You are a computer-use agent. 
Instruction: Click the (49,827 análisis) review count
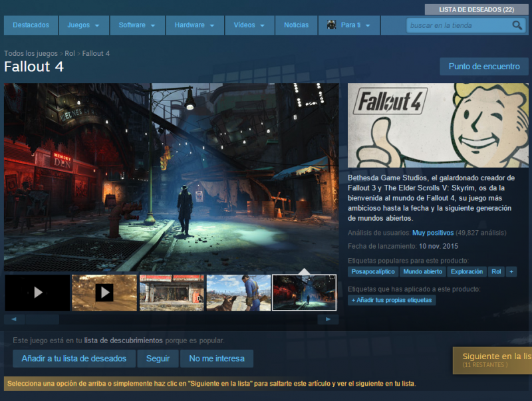481,233
